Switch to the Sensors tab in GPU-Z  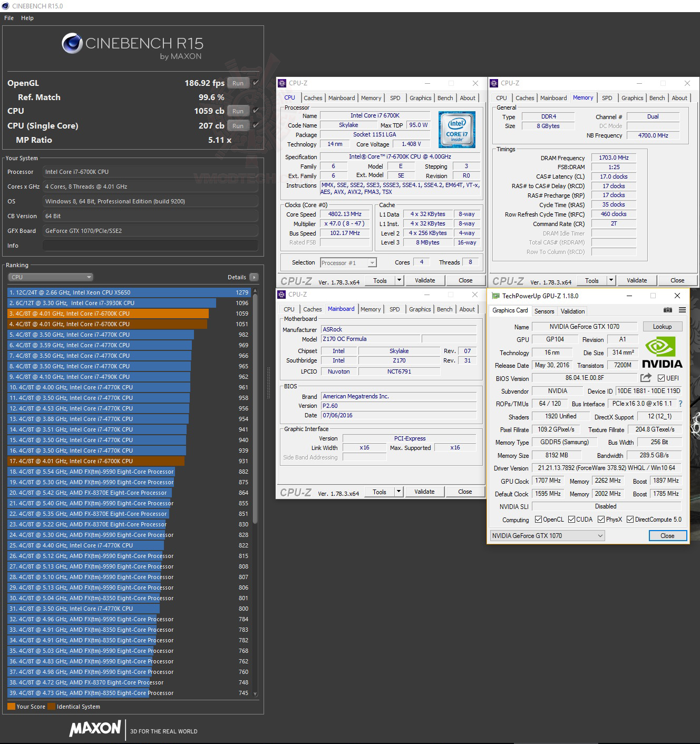[x=545, y=311]
